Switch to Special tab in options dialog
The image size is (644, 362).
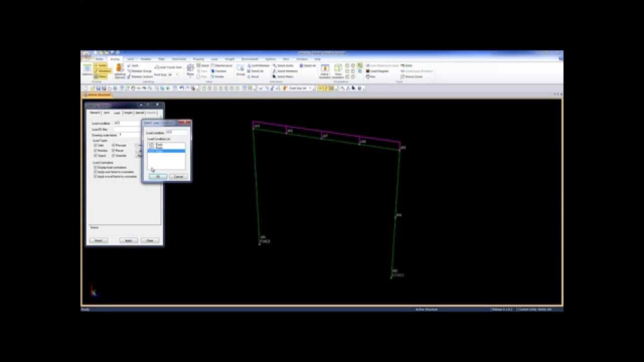[x=140, y=113]
